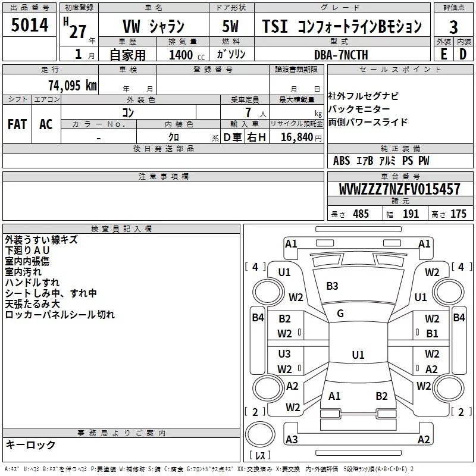Select G mark on the windshield

pos(340,314)
